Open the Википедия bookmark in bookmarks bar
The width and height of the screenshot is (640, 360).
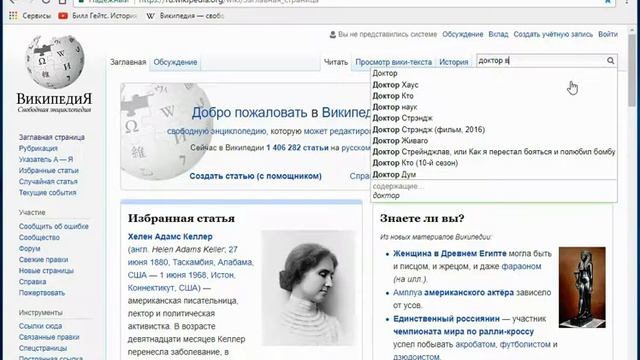pyautogui.click(x=185, y=16)
